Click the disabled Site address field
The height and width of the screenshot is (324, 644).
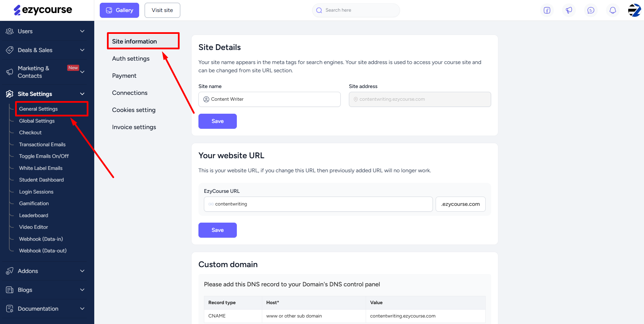point(420,99)
